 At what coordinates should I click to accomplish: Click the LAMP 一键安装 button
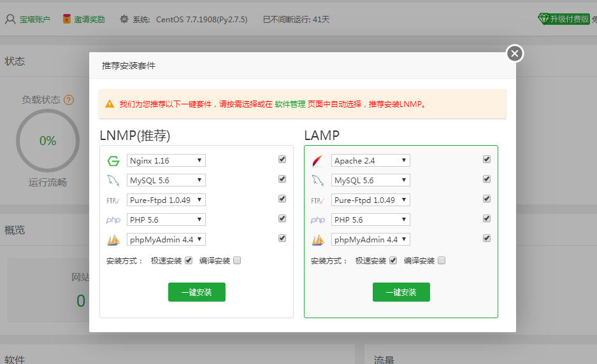point(401,292)
